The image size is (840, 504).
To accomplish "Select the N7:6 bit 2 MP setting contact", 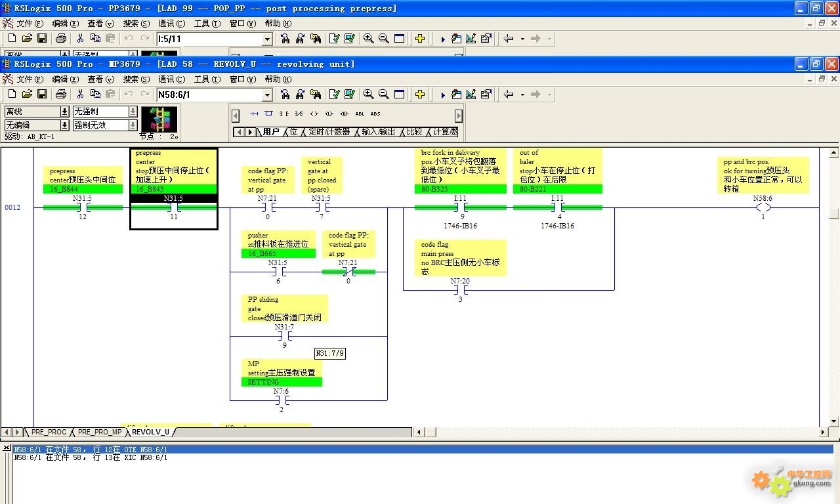I will pos(282,400).
